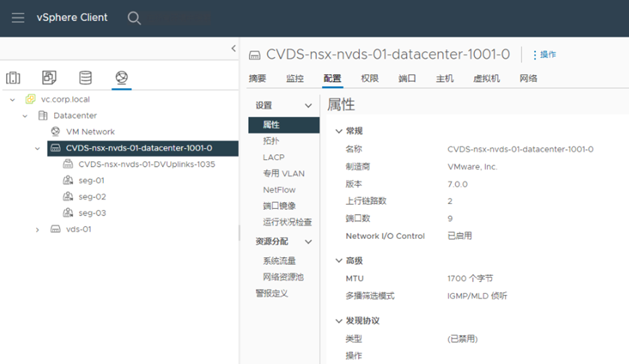The image size is (629, 364).
Task: Select vc.corp.local in the tree
Action: pos(66,100)
